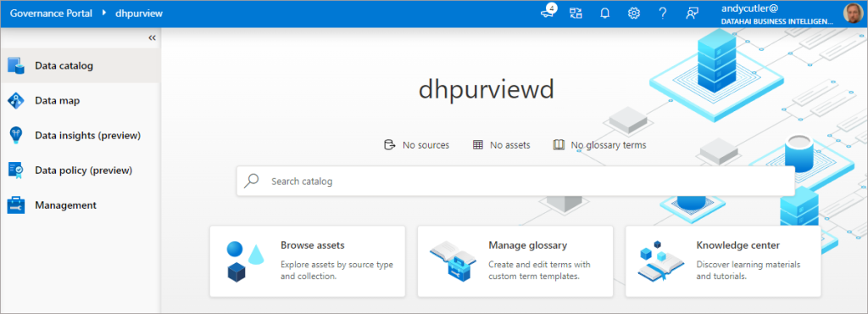
Task: Click the Data map sidebar icon
Action: 16,101
